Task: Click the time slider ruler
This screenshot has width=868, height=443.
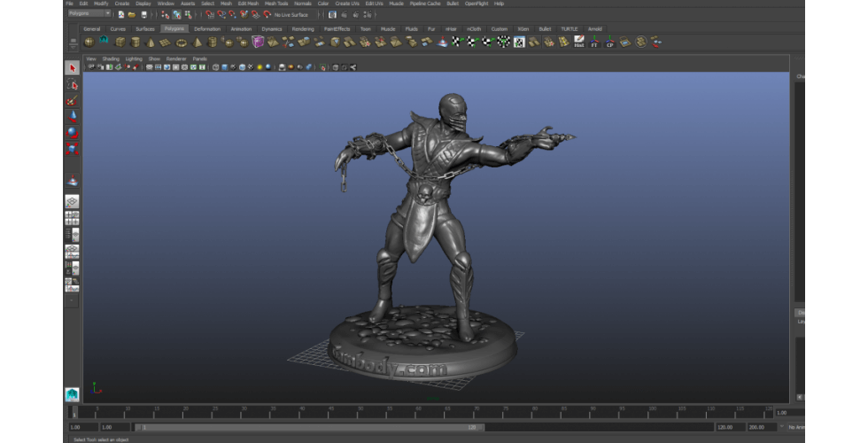Action: click(x=425, y=413)
